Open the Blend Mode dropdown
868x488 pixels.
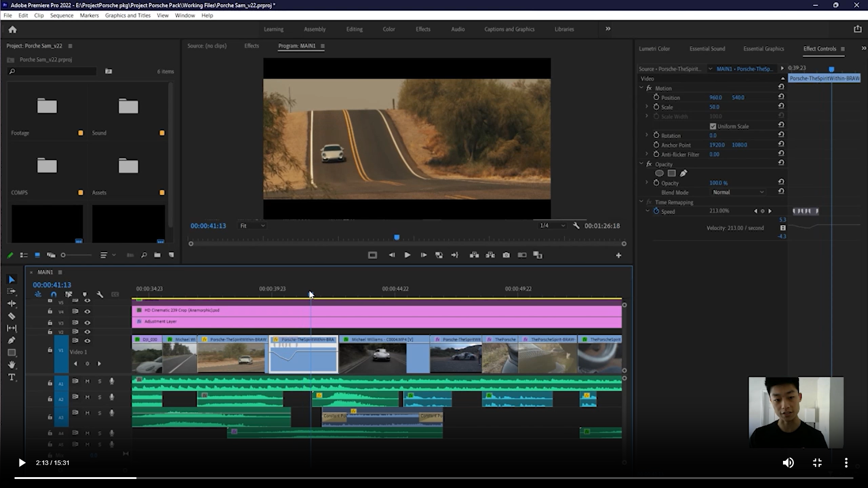click(x=738, y=192)
